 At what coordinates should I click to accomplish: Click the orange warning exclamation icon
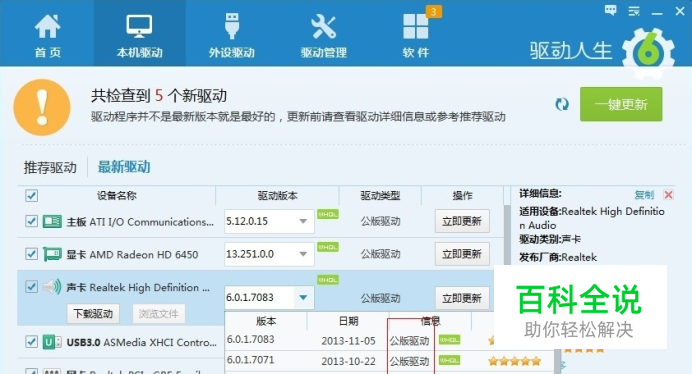42,107
